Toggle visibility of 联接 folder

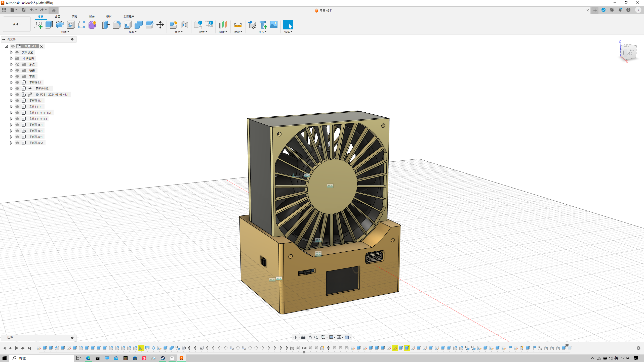(17, 70)
